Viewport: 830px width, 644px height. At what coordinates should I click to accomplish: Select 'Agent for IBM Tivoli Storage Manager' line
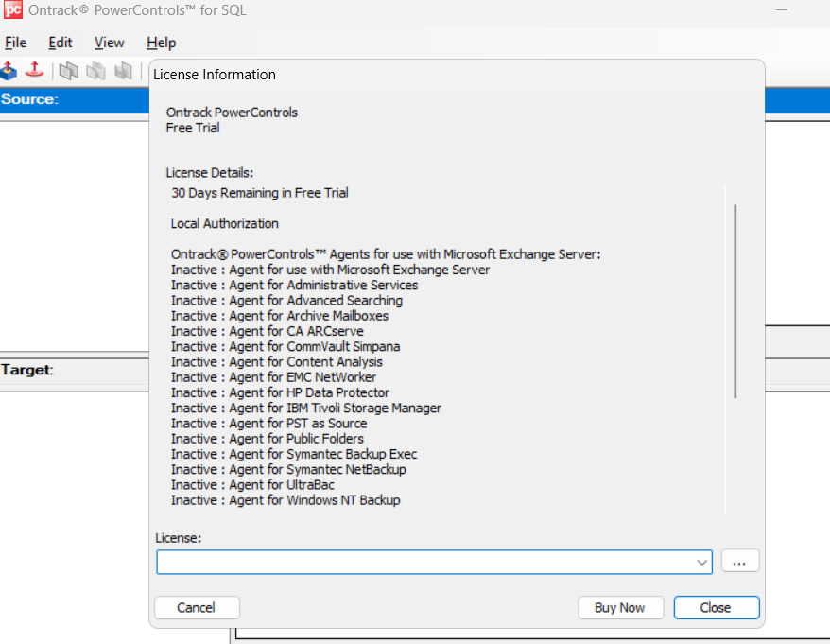coord(306,408)
